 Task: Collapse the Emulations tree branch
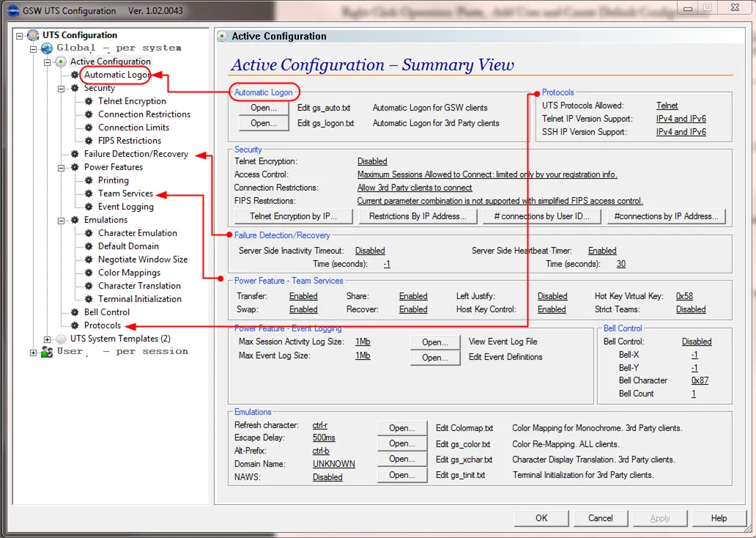pos(62,220)
